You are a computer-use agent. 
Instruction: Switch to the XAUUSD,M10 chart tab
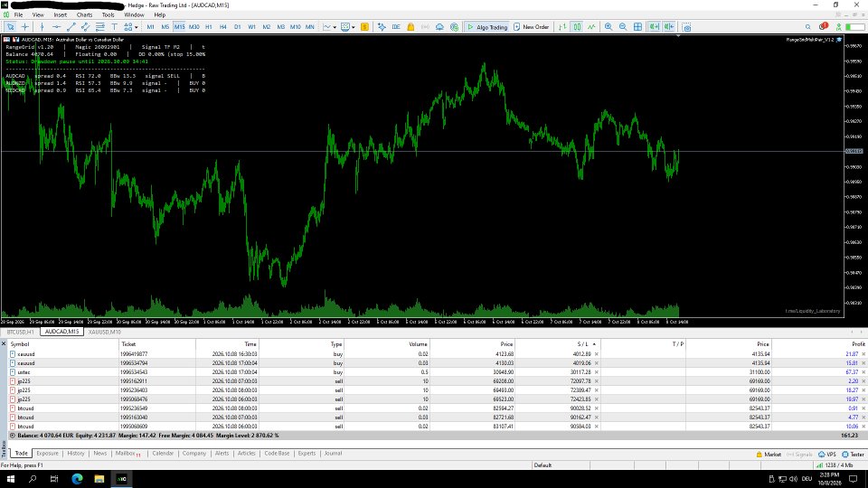pos(105,332)
